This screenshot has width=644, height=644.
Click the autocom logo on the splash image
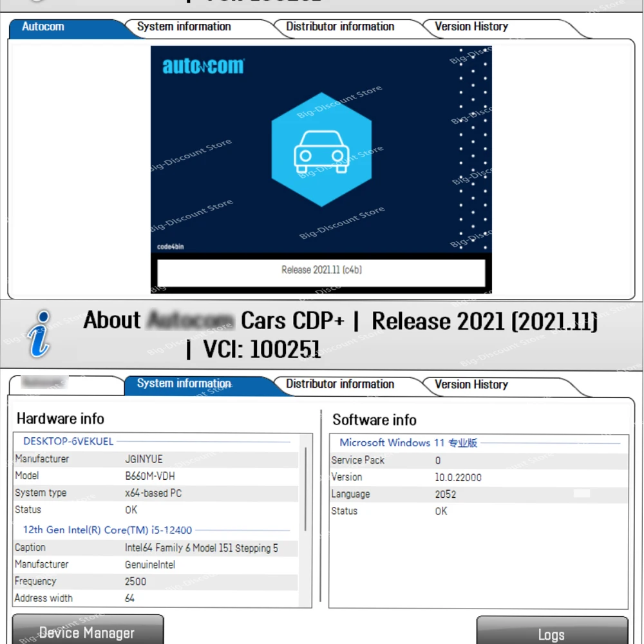point(204,66)
